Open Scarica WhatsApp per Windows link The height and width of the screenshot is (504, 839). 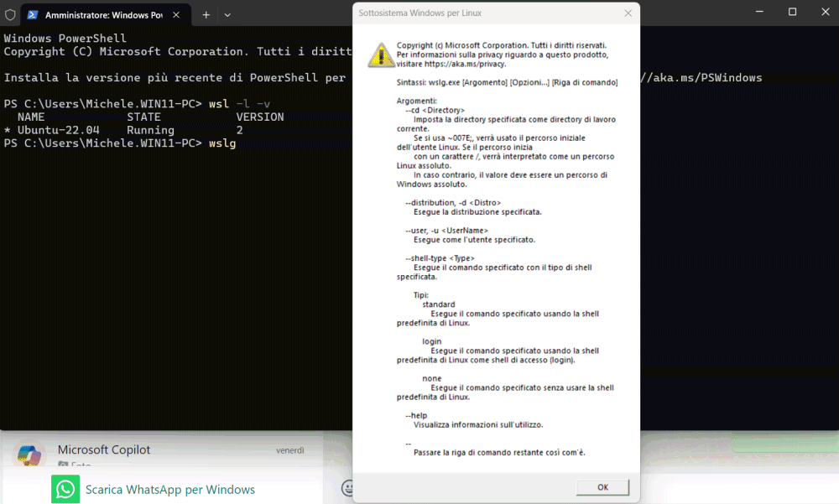pyautogui.click(x=170, y=490)
